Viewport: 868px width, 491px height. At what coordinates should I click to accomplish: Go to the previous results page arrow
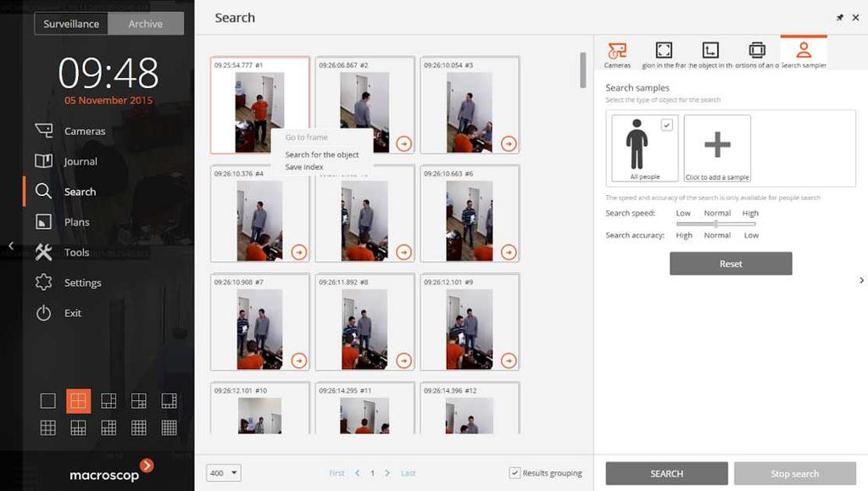click(x=358, y=473)
